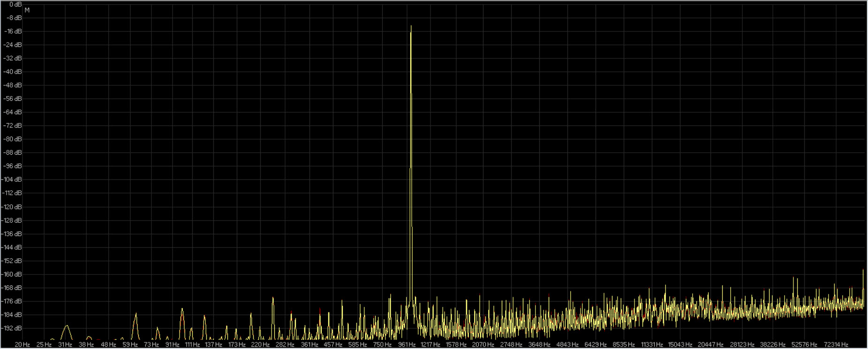Viewport: 868px width, 349px height.
Task: Click the 2748 Hz frequency label
Action: click(x=511, y=344)
